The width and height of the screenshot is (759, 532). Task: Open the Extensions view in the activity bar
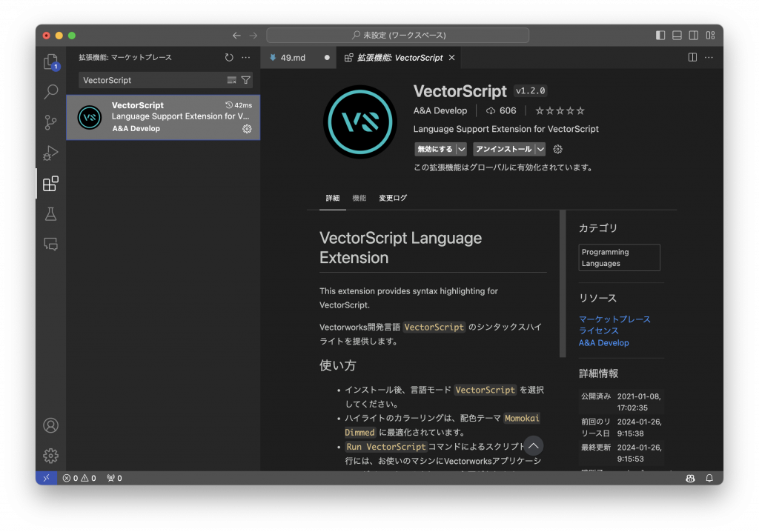[x=50, y=184]
